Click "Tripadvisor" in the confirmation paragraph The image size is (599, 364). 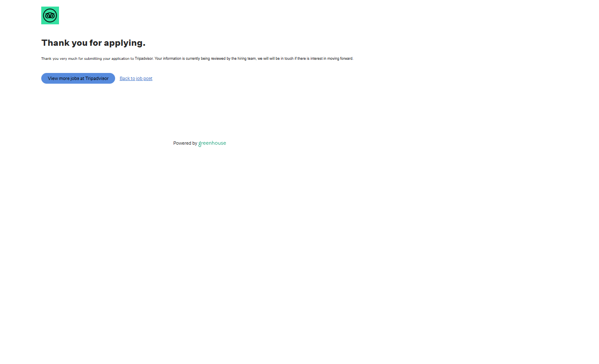(x=144, y=59)
